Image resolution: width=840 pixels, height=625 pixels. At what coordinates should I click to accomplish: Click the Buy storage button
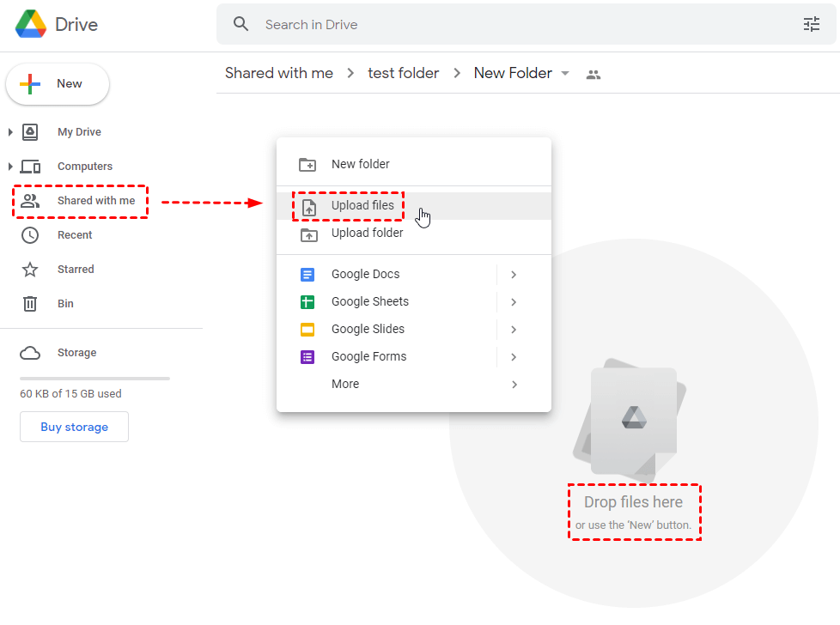coord(74,427)
